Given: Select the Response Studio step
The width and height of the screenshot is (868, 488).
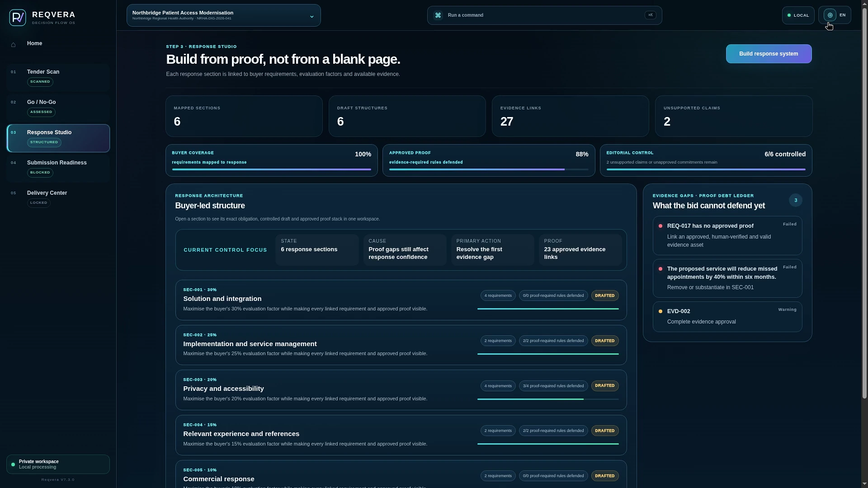Looking at the screenshot, I should [x=58, y=138].
